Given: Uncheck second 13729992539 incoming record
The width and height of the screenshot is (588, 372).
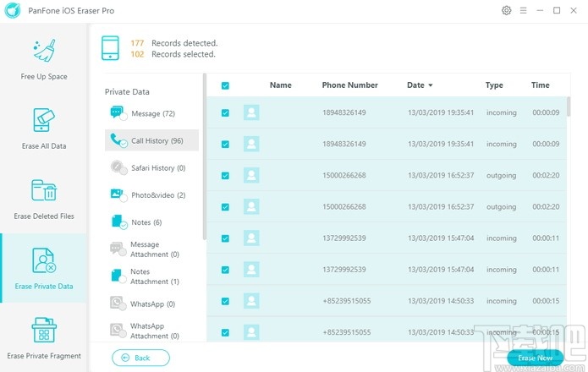Looking at the screenshot, I should pyautogui.click(x=225, y=270).
